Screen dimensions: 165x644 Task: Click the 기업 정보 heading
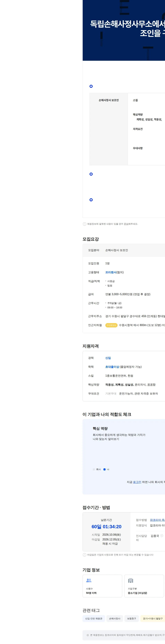pyautogui.click(x=91, y=570)
